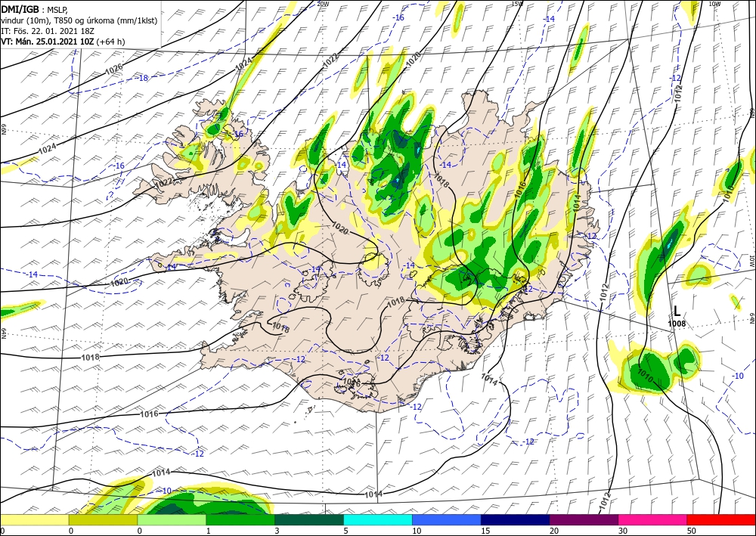The width and height of the screenshot is (756, 536).
Task: Click the magenta pink legend swatch
Action: tap(653, 519)
